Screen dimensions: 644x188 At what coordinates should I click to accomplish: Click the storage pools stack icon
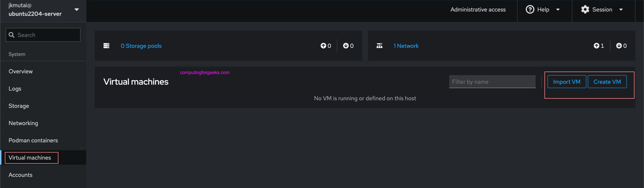click(x=106, y=46)
